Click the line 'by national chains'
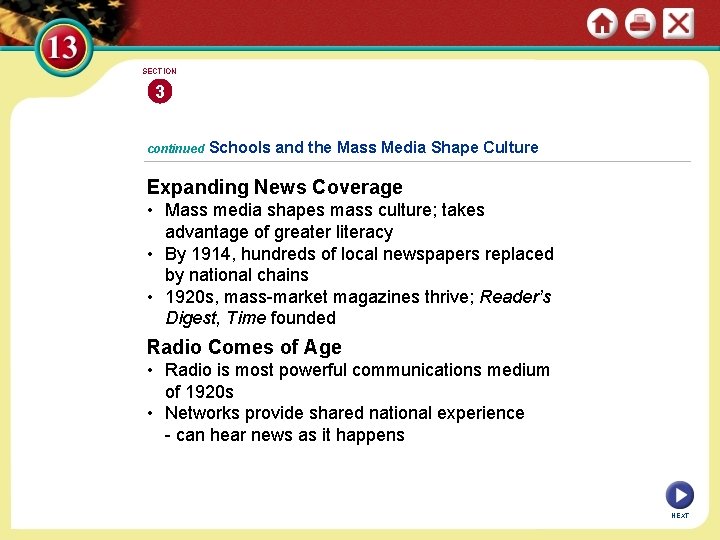This screenshot has width=720, height=540. click(x=237, y=275)
